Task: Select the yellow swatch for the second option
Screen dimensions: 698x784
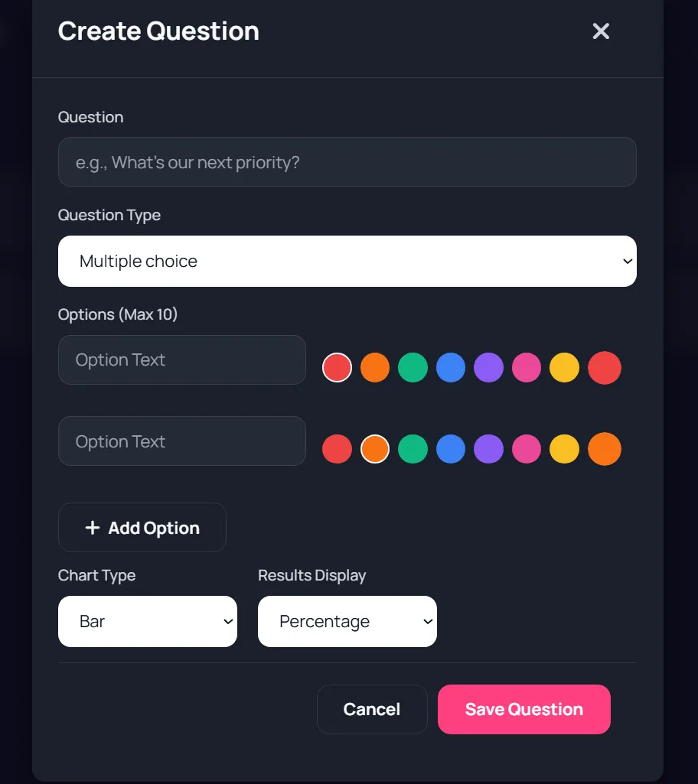Action: click(565, 449)
